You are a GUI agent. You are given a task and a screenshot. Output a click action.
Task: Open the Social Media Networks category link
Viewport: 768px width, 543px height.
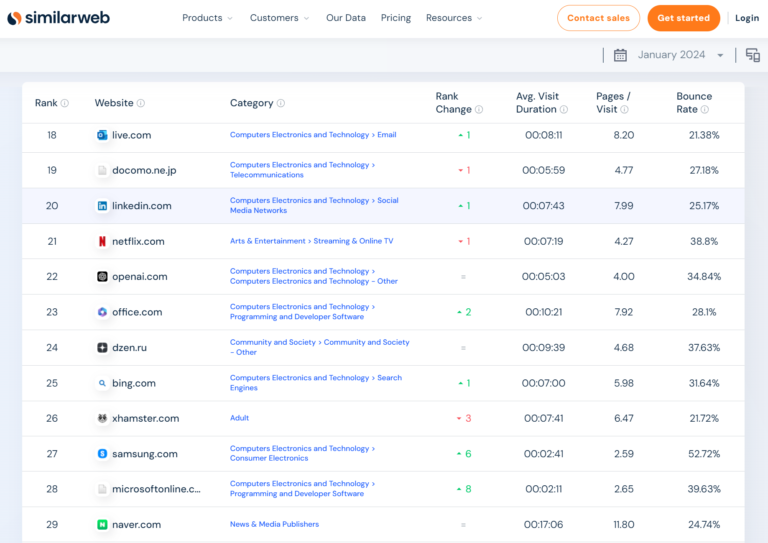click(x=314, y=205)
